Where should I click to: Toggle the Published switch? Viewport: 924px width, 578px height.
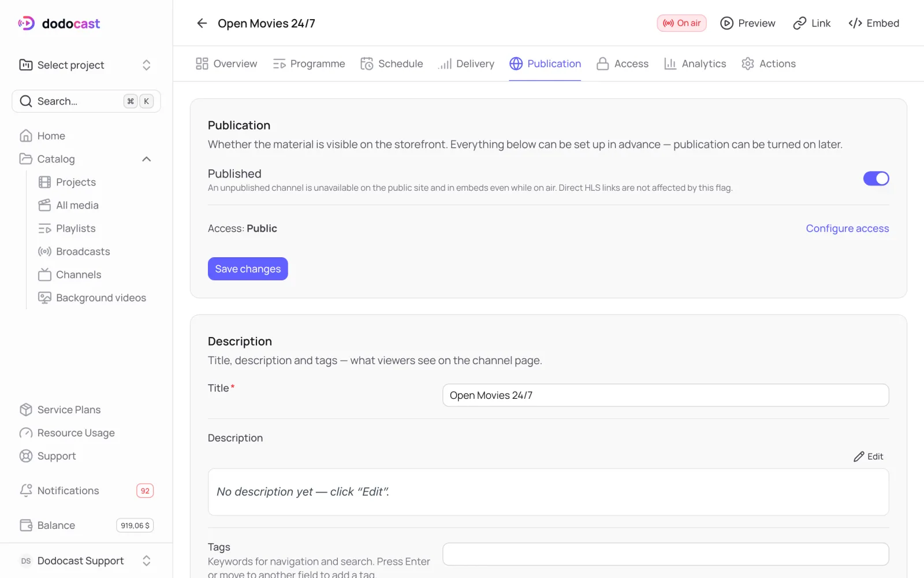click(876, 179)
